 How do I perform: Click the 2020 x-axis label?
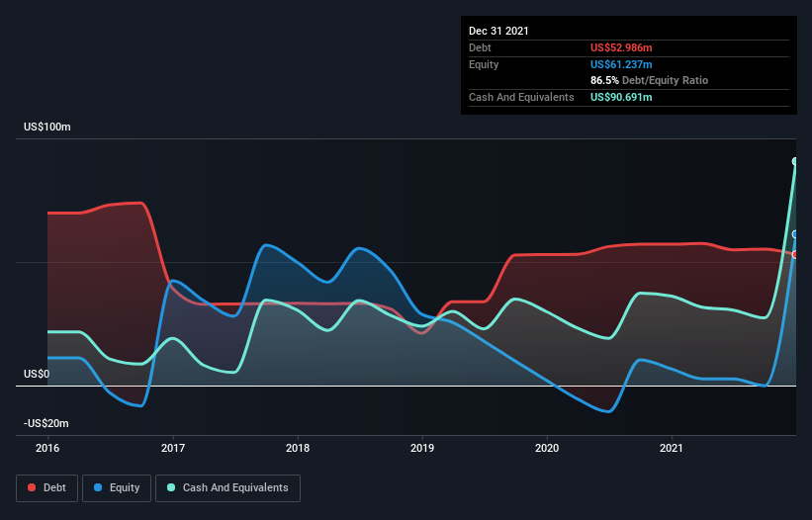tap(547, 448)
